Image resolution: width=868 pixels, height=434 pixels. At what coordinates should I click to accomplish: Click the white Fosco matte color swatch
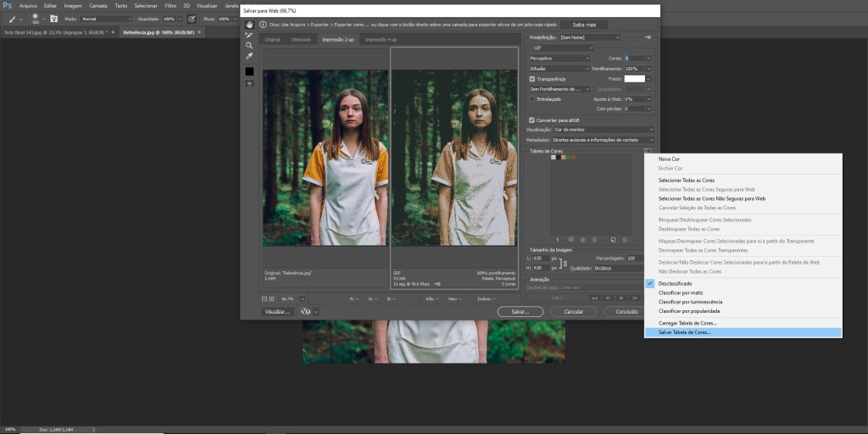point(634,79)
